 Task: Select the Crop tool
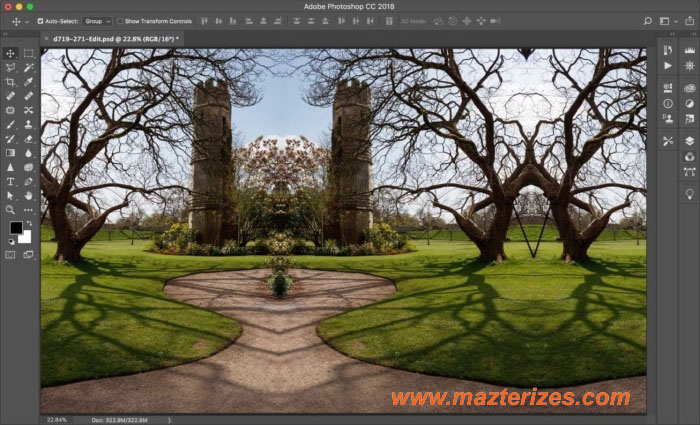click(10, 82)
